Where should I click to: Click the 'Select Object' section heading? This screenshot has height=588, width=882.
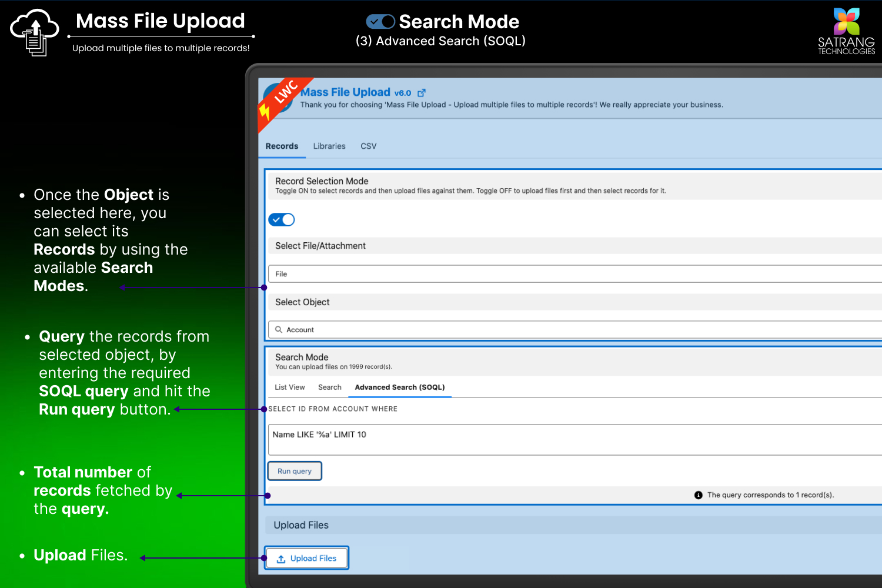click(x=302, y=302)
